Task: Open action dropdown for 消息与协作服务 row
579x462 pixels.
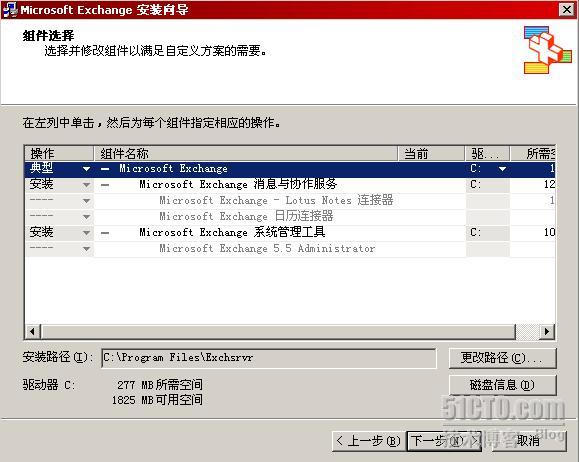Action: pos(86,185)
